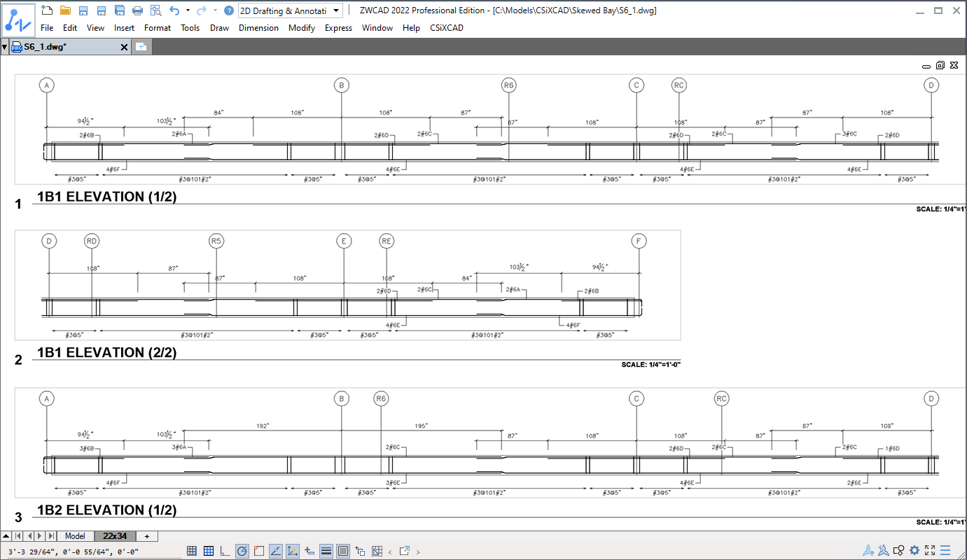The width and height of the screenshot is (967, 560).
Task: Toggle Ortho mode in the status bar
Action: click(x=225, y=551)
